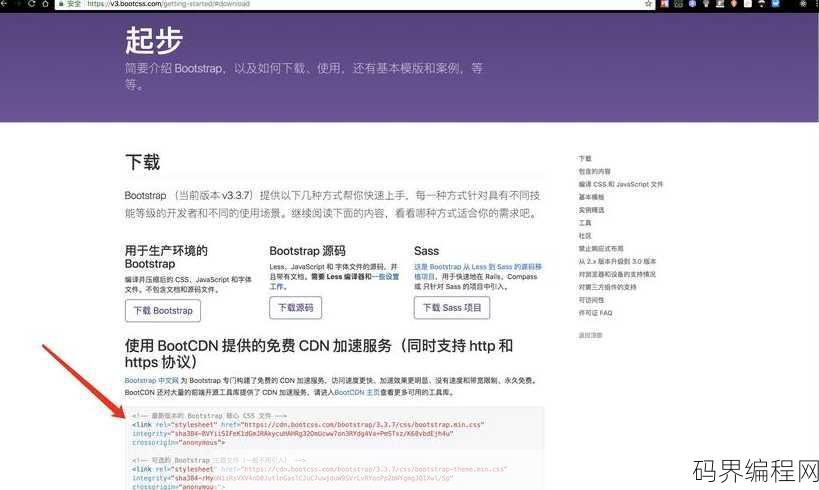The image size is (819, 490).
Task: Jump to 对浏览器和设备的支持情况 in sidebar
Action: pos(617,274)
